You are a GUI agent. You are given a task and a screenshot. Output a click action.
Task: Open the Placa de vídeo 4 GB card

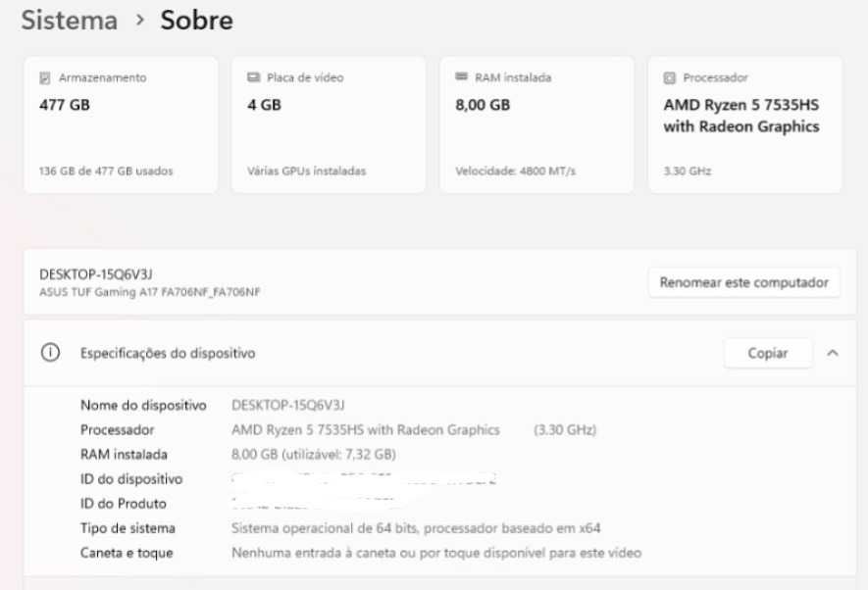(329, 124)
